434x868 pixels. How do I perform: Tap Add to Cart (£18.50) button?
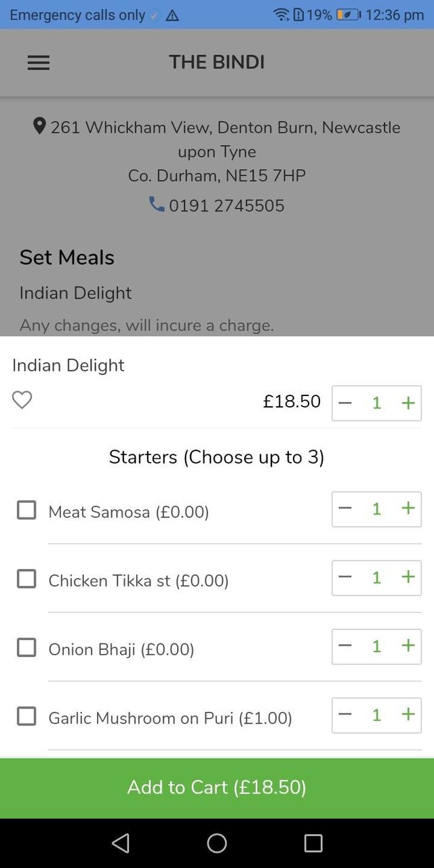[x=217, y=787]
